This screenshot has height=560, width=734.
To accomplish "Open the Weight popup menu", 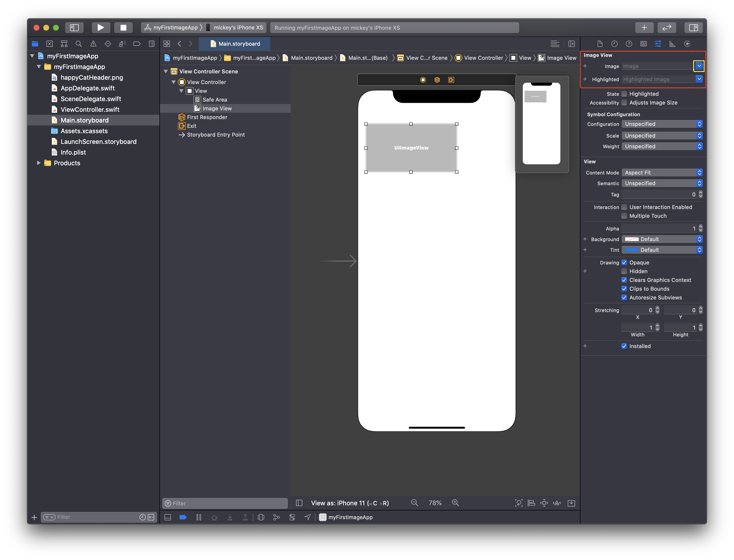I will coord(662,146).
